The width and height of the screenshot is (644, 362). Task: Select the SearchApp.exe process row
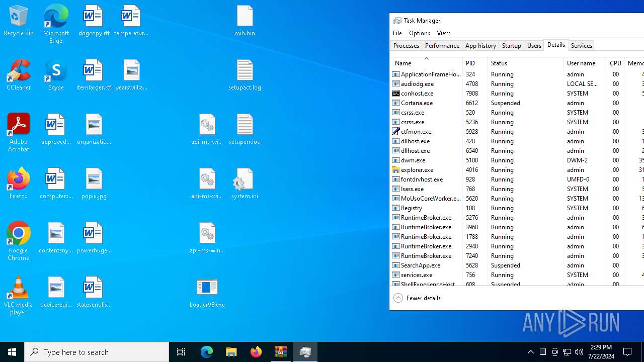click(517, 265)
